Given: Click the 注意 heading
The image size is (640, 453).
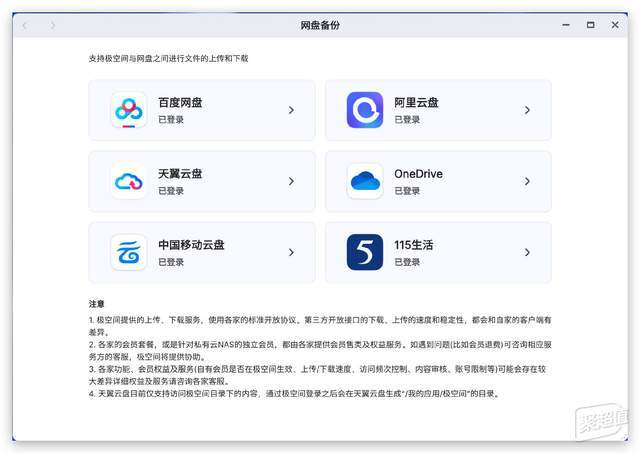Looking at the screenshot, I should point(96,304).
